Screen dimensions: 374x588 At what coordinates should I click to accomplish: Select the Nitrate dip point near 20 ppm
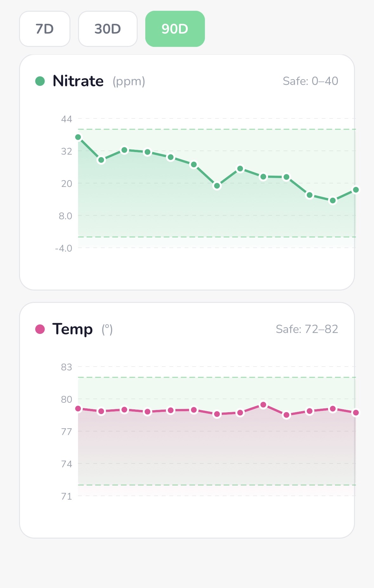coord(217,186)
